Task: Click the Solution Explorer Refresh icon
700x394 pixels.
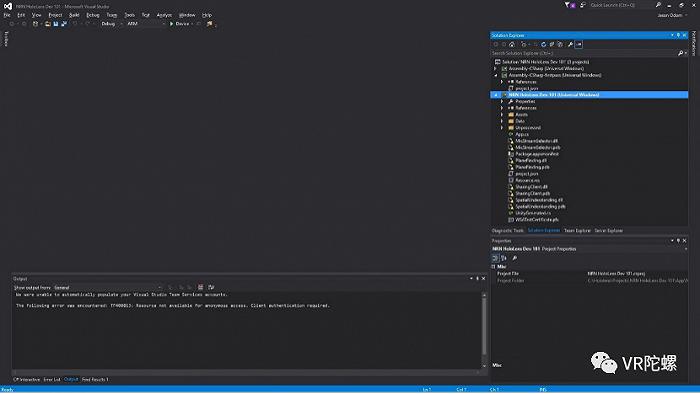Action: pyautogui.click(x=543, y=44)
